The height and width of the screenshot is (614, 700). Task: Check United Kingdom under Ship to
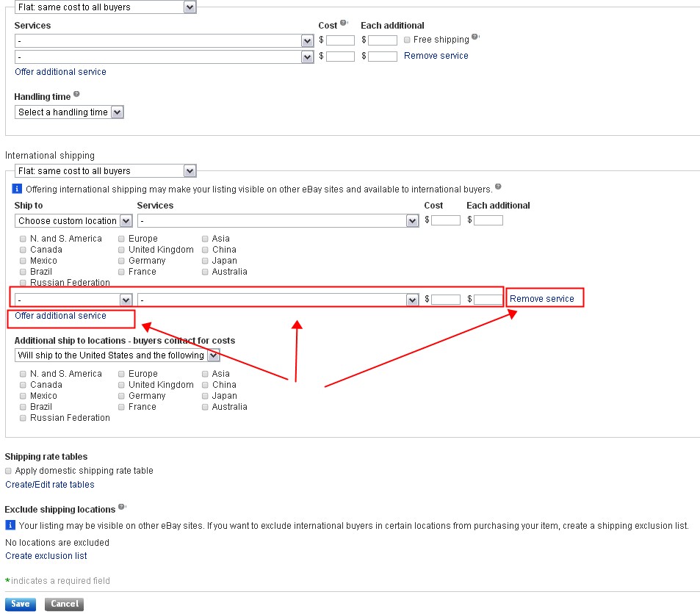coord(121,250)
